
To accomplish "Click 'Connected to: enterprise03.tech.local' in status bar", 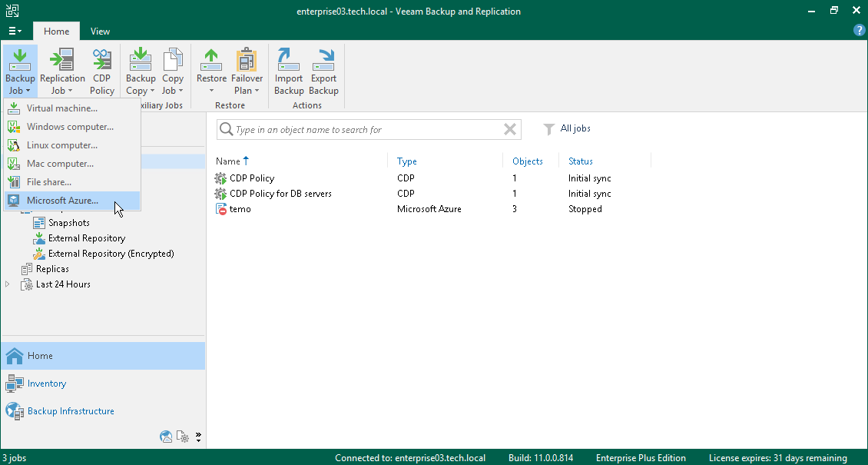I will (410, 458).
